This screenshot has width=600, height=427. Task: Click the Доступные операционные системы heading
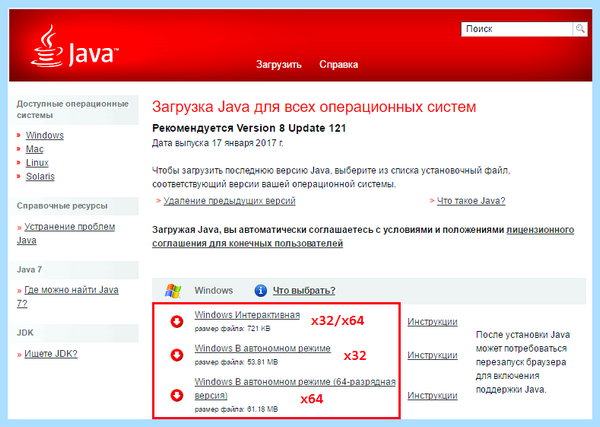pos(73,109)
